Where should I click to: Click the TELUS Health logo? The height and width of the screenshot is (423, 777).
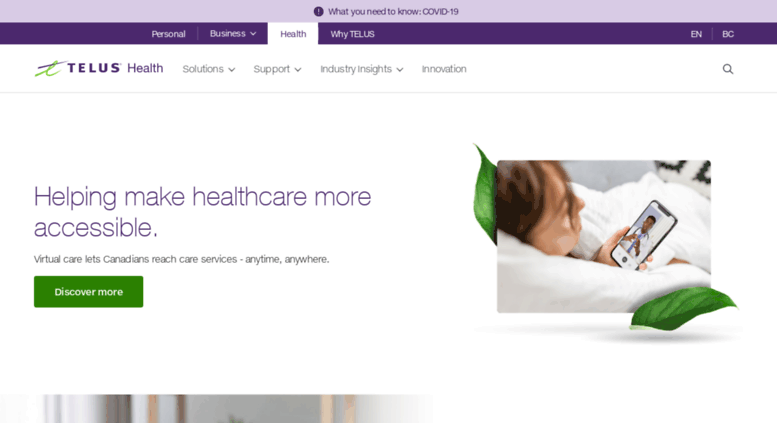coord(99,68)
